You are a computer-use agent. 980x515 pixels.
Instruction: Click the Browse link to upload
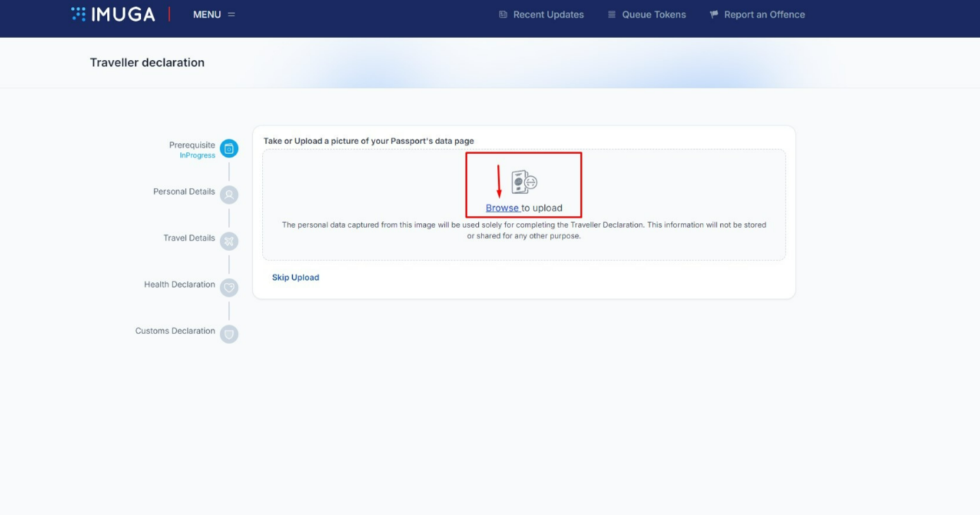tap(503, 208)
